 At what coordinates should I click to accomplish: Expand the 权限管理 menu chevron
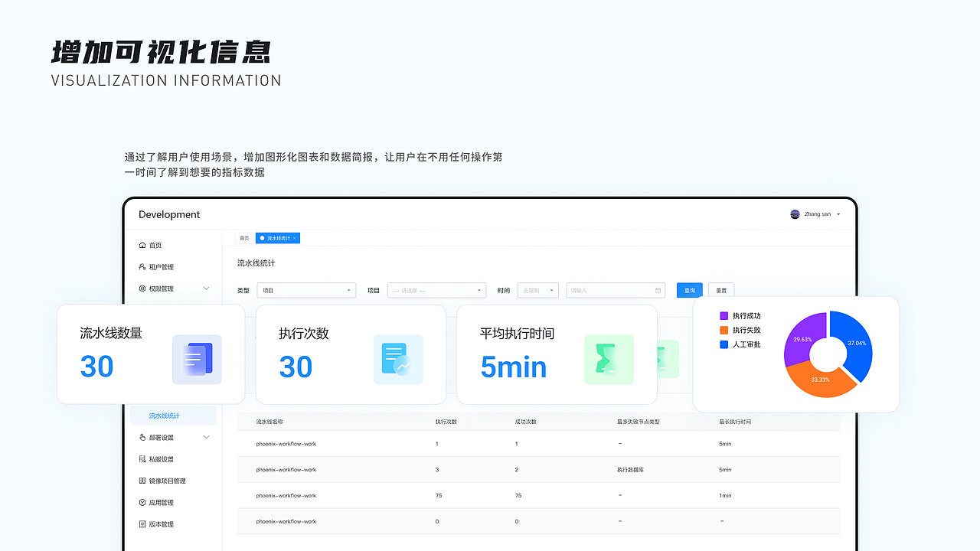point(206,289)
